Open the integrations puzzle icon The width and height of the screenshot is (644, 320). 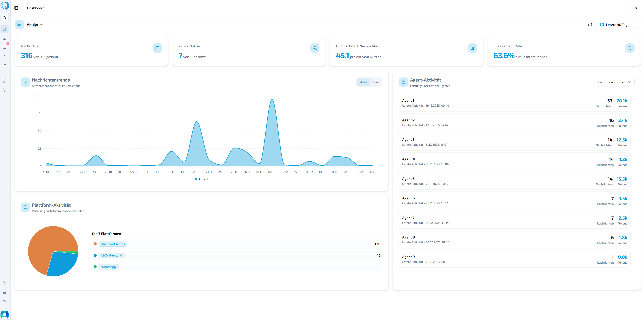tap(5, 81)
